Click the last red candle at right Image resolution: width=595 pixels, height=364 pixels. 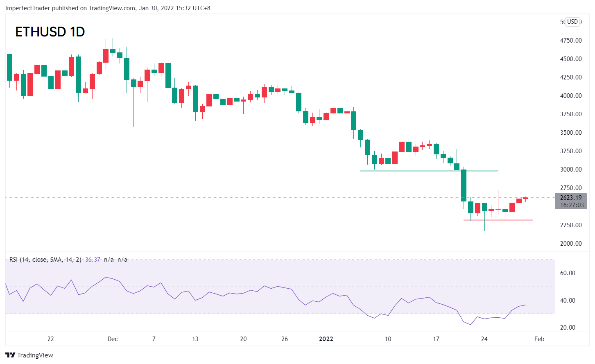[525, 199]
